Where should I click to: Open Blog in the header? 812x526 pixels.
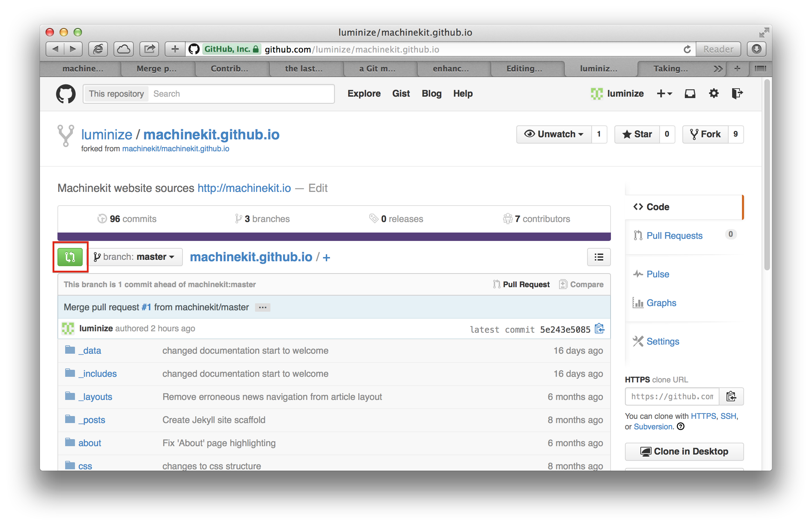(432, 94)
